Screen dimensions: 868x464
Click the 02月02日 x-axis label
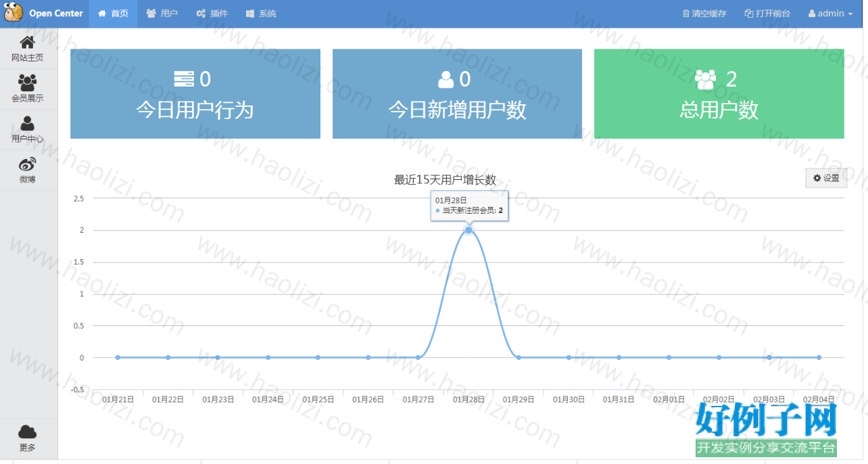[x=719, y=400]
